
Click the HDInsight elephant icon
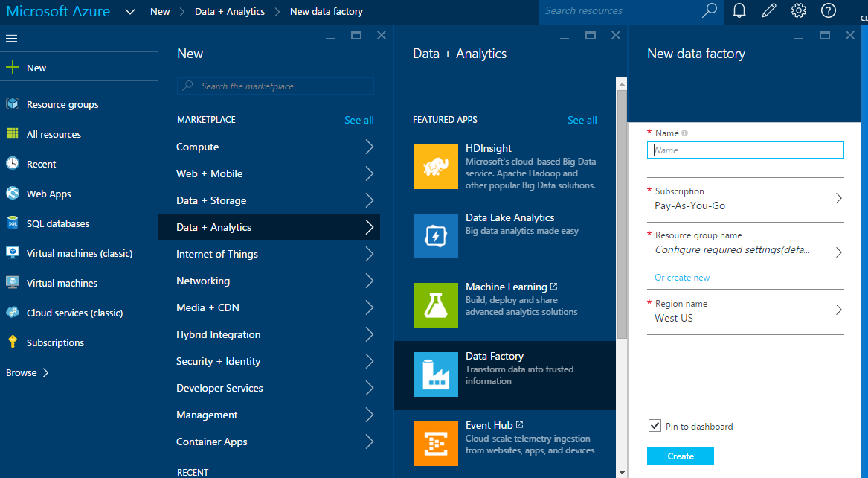point(436,167)
